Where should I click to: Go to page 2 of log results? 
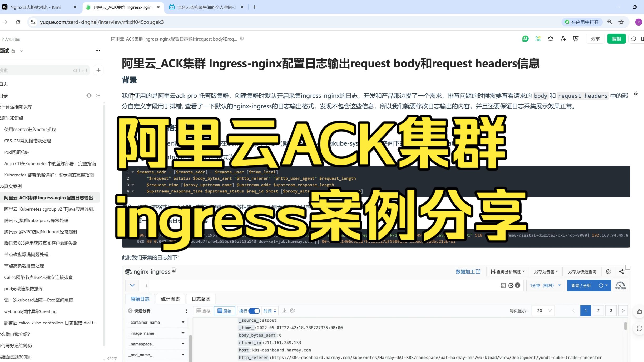[598, 311]
